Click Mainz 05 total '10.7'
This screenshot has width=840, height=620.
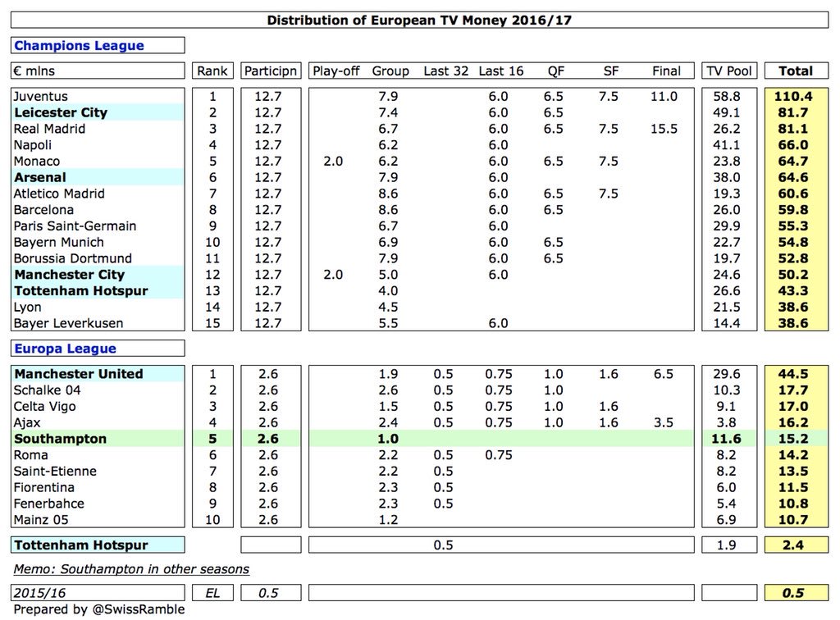click(793, 519)
